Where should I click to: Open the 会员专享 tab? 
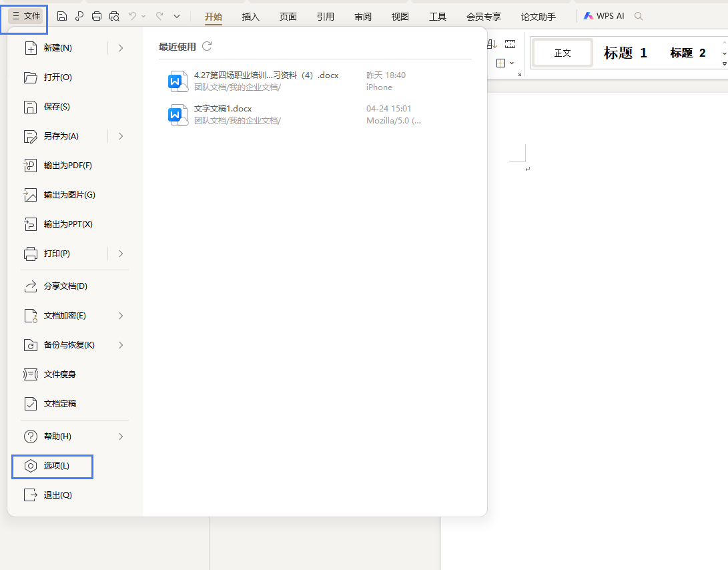(x=484, y=17)
